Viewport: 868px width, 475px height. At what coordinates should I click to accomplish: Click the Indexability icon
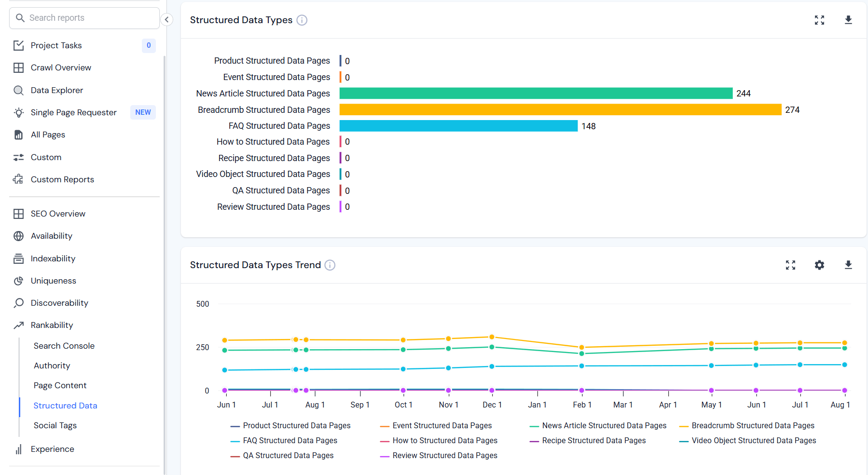(18, 258)
